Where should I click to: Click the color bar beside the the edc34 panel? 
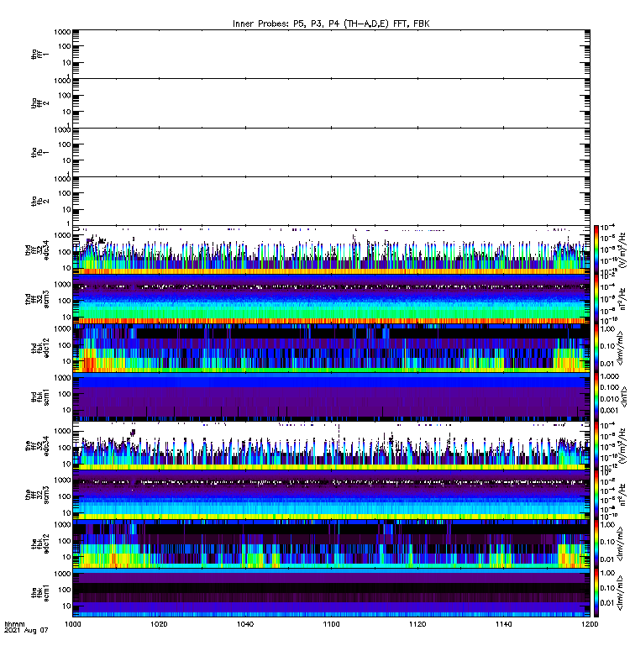596,446
